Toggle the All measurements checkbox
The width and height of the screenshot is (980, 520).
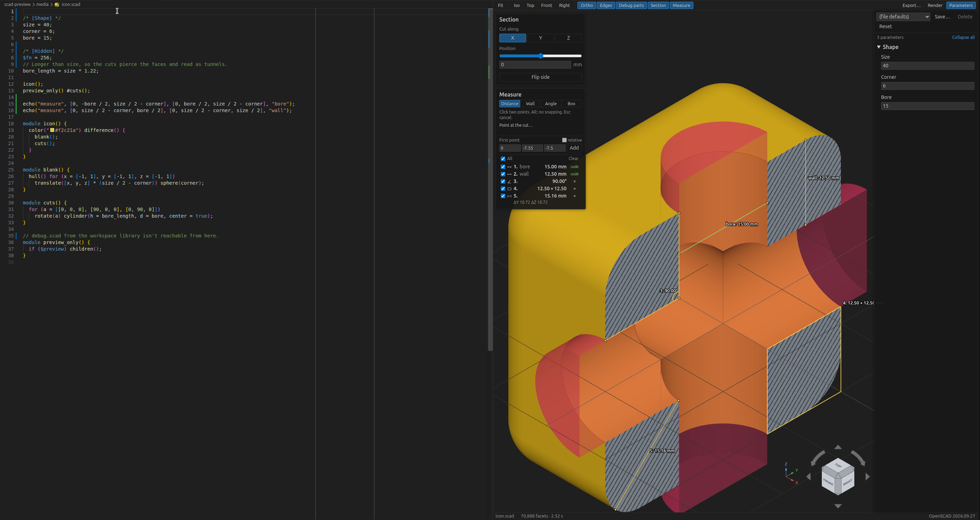[503, 159]
